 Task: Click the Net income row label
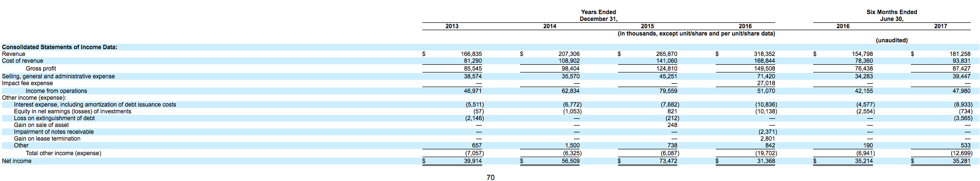[x=17, y=161]
